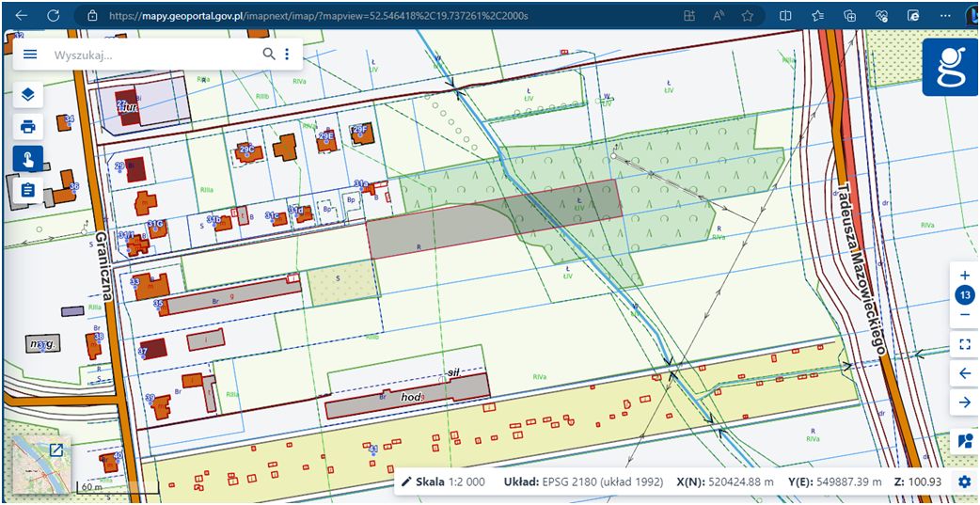Open the print map tool

point(28,128)
